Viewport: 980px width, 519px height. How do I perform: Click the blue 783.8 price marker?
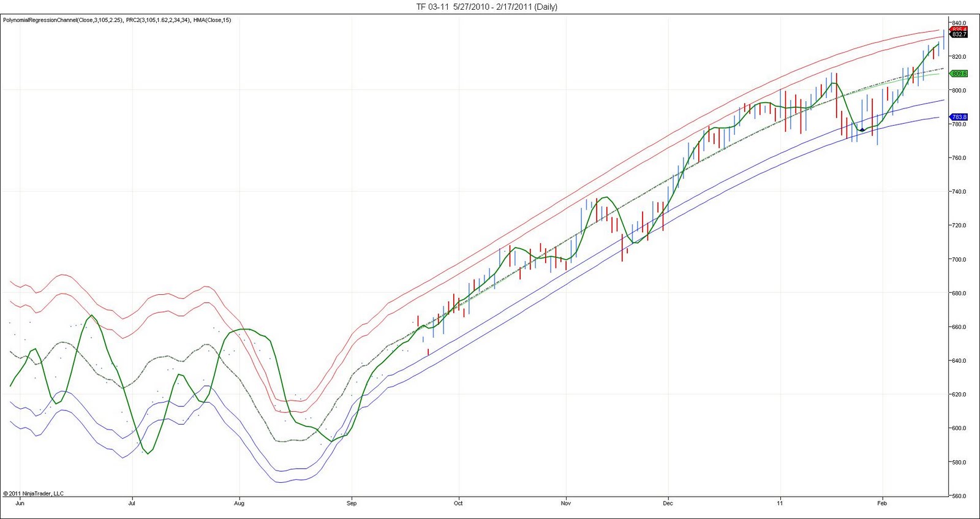click(959, 117)
